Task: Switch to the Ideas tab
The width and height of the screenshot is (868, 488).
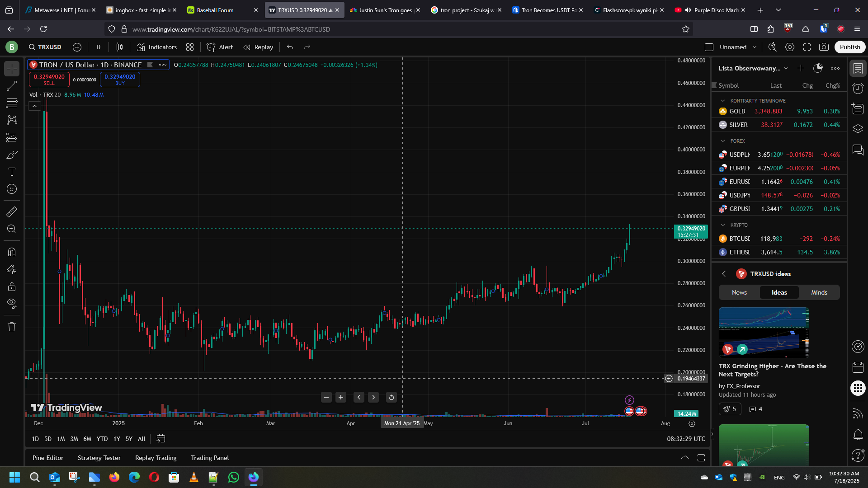Action: tap(779, 292)
